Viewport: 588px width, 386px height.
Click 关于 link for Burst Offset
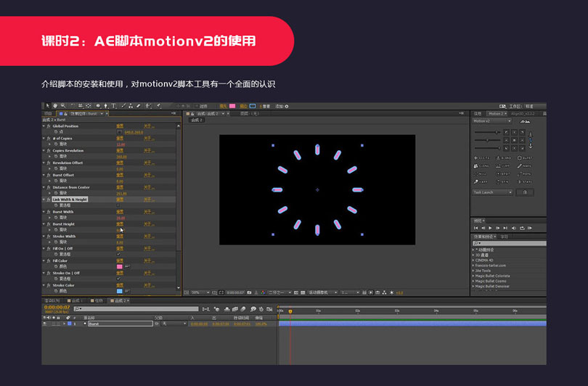pyautogui.click(x=149, y=175)
